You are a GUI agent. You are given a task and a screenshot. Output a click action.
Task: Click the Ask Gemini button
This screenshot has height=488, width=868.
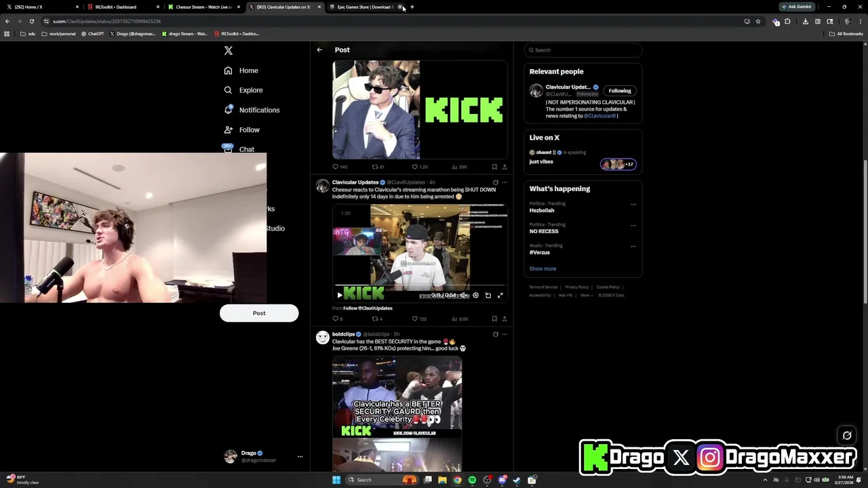tap(796, 7)
